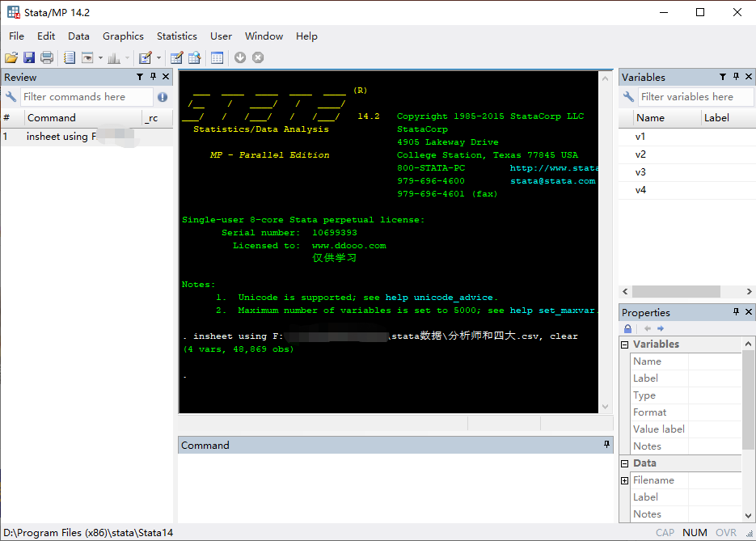Pin the Review panel
The image size is (756, 541).
pyautogui.click(x=154, y=76)
